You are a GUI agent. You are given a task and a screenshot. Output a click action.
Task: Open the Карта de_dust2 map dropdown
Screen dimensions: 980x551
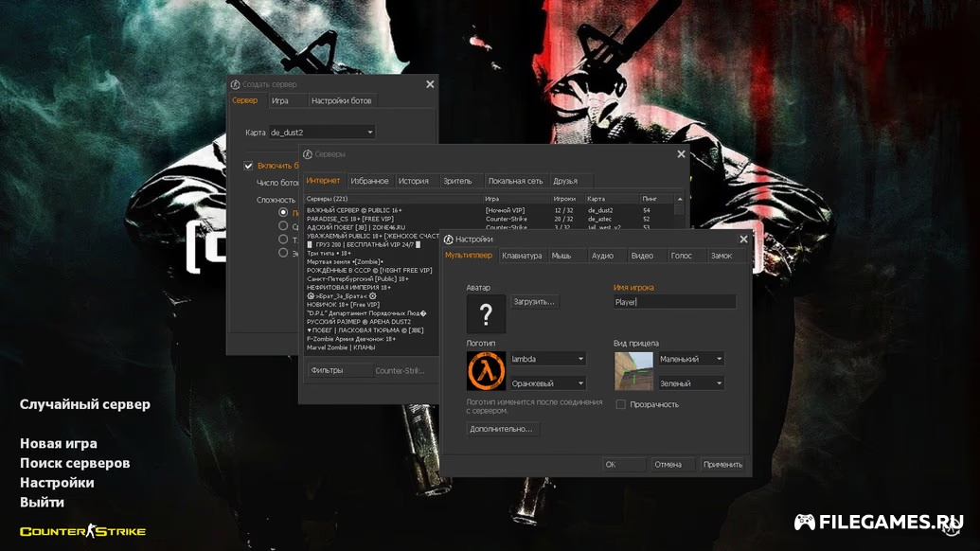322,133
